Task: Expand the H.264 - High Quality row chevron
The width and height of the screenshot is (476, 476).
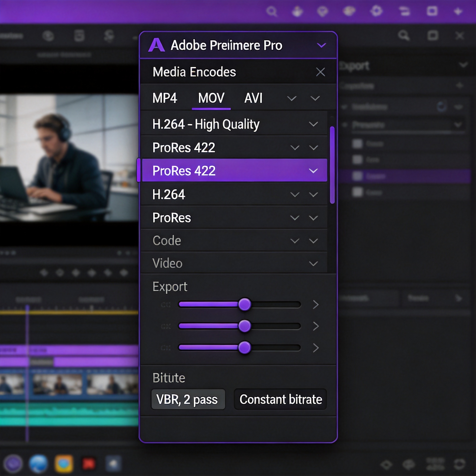Action: click(x=313, y=124)
